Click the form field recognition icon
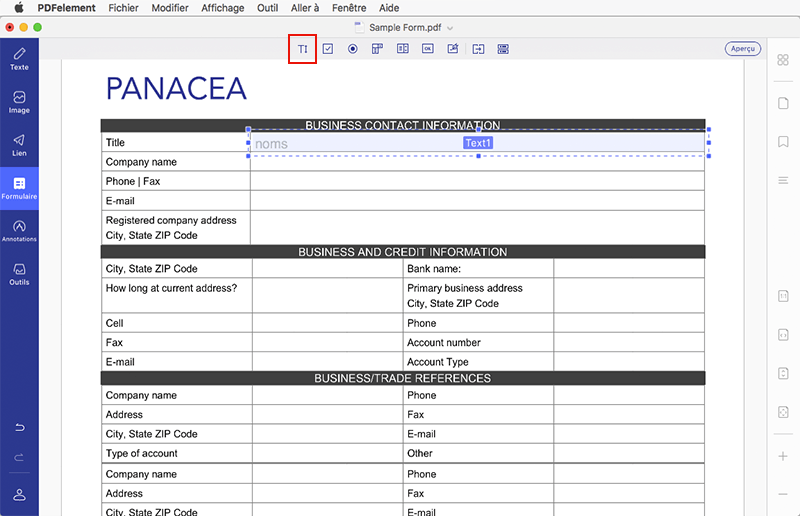This screenshot has width=800, height=516. (503, 49)
